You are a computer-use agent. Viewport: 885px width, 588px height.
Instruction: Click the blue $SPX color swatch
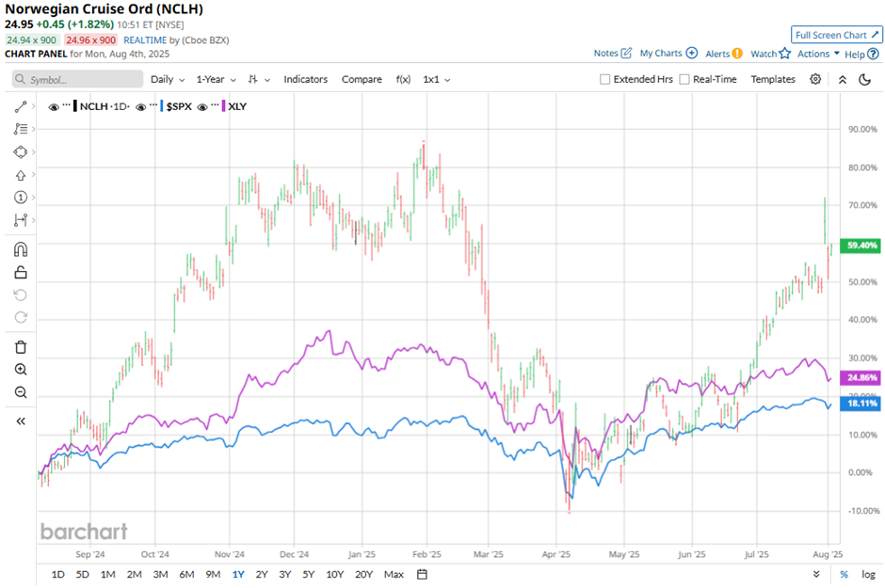pyautogui.click(x=162, y=106)
